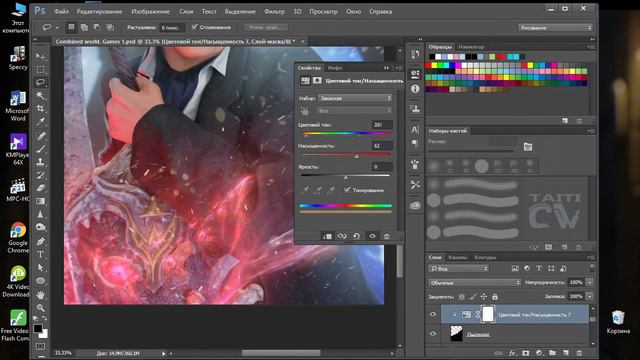Select the Crop tool
Image resolution: width=640 pixels, height=360 pixels.
[x=40, y=109]
